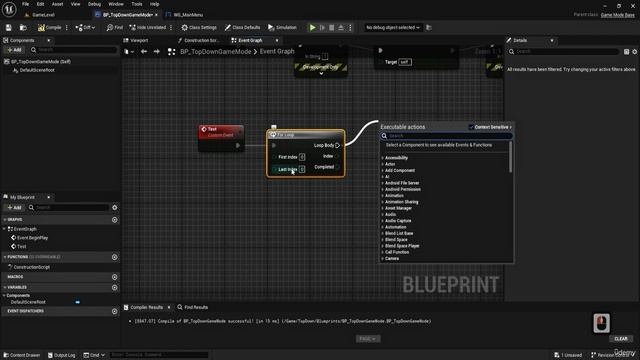Viewport: 640px width, 360px height.
Task: Click the Eject icon in play toolbar
Action: click(341, 27)
